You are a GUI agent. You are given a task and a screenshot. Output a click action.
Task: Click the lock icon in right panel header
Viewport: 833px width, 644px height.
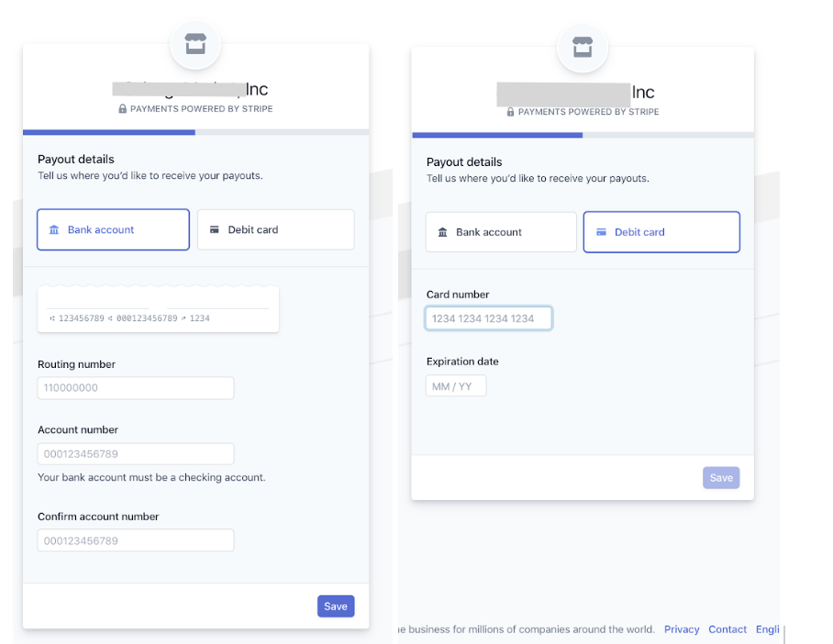click(510, 112)
